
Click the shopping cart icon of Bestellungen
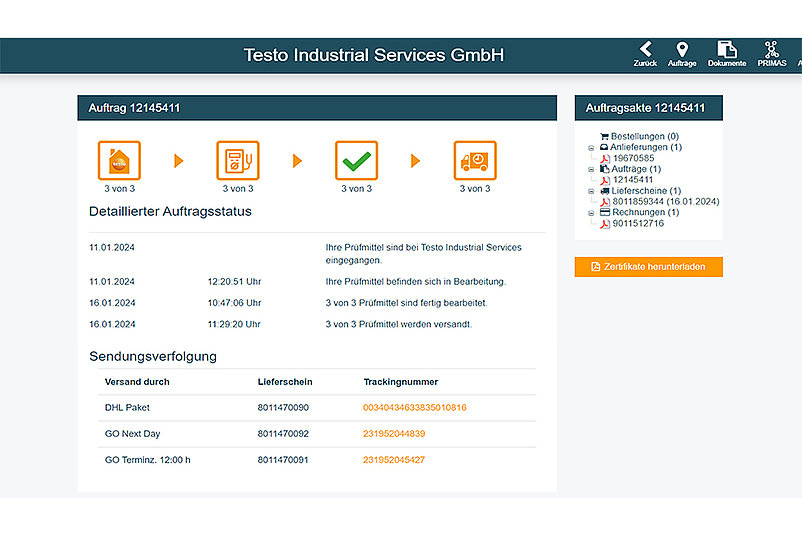(x=604, y=137)
